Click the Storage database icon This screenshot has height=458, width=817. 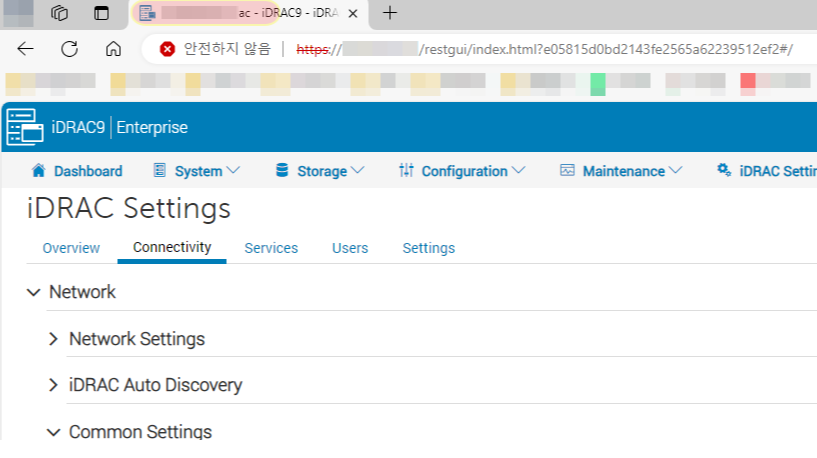282,170
